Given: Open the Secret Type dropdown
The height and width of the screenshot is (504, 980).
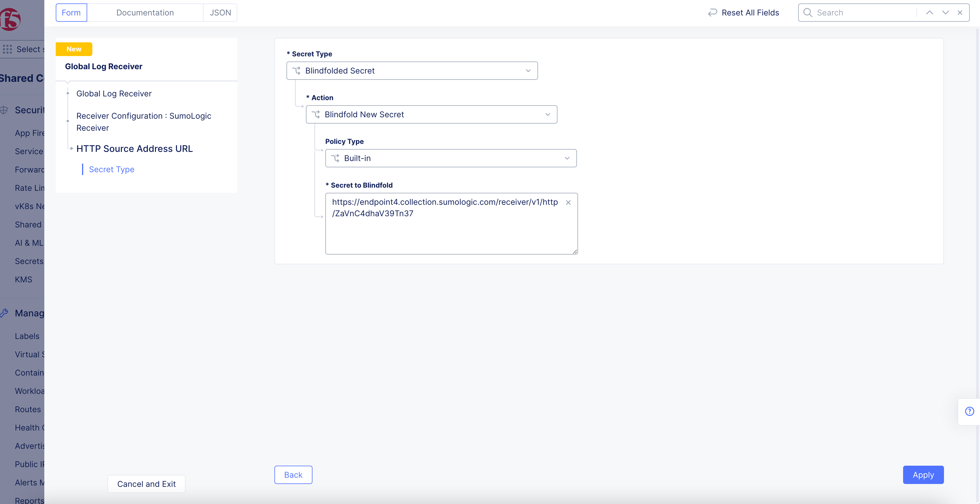Looking at the screenshot, I should coord(412,71).
